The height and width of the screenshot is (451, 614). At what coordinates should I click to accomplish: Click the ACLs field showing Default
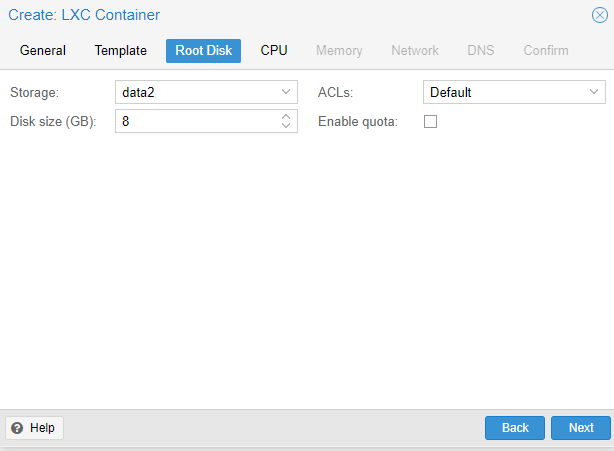pyautogui.click(x=514, y=92)
